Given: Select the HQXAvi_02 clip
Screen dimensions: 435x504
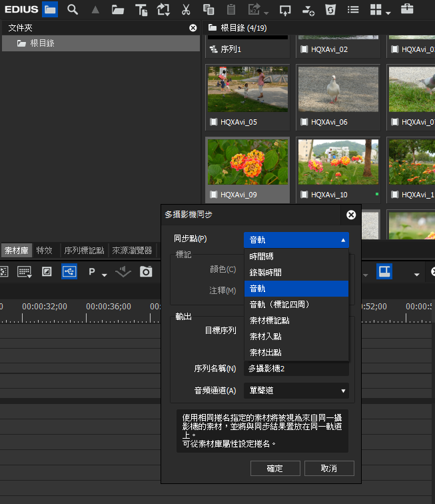Looking at the screenshot, I should click(x=338, y=49).
